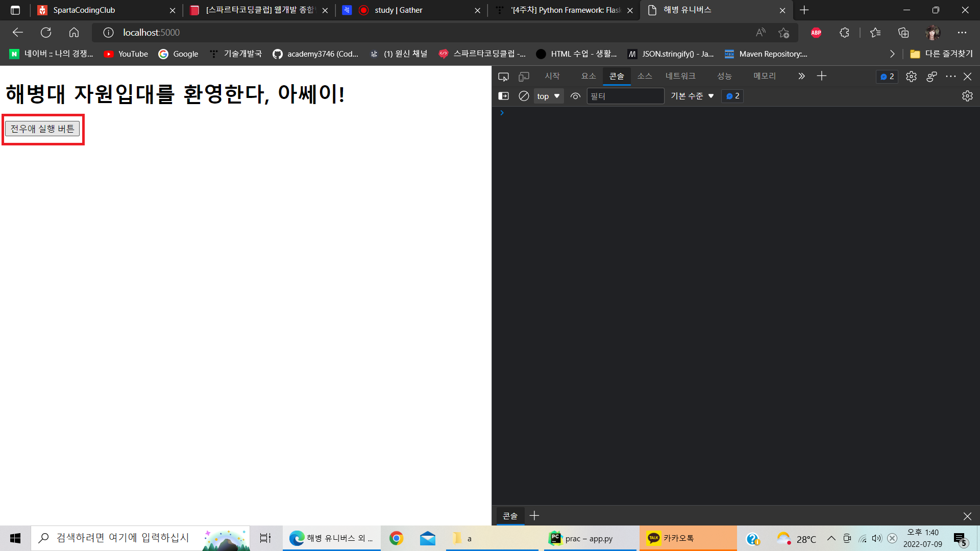Open DevTools settings gear icon
Screen dimensions: 980x551
911,77
